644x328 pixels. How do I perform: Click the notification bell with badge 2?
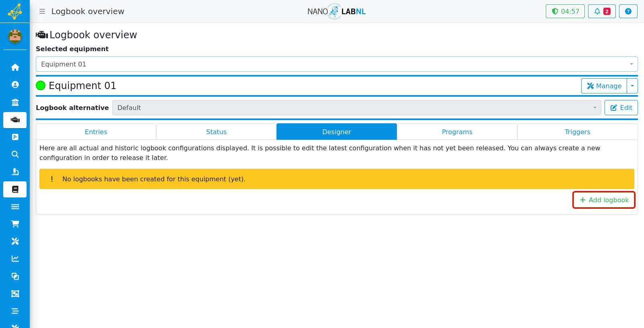(602, 11)
